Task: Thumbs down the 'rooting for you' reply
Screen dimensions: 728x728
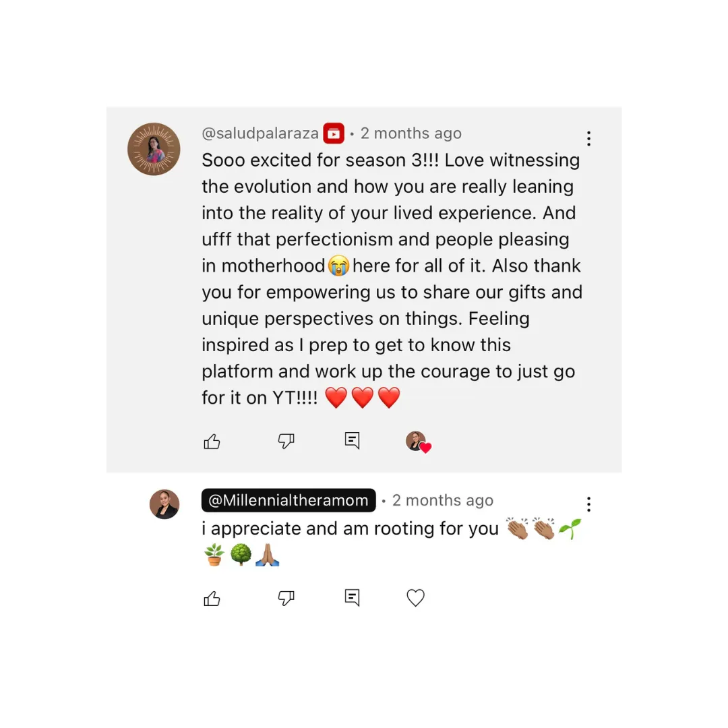Action: click(286, 598)
